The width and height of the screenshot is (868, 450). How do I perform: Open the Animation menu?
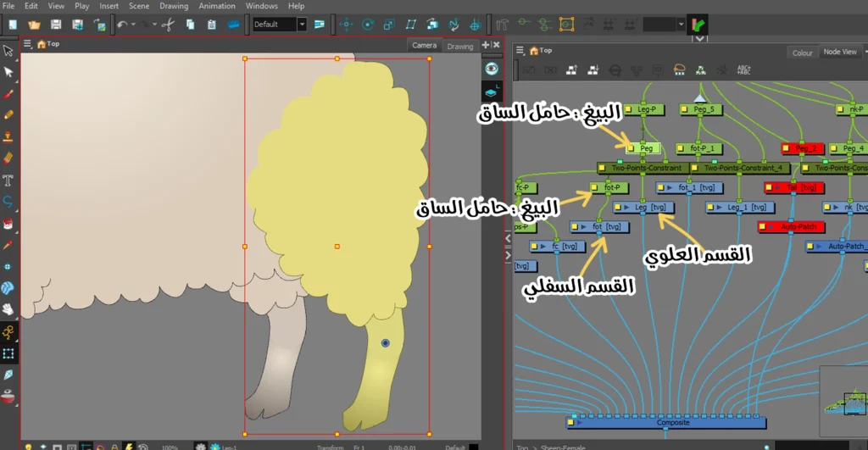[217, 6]
